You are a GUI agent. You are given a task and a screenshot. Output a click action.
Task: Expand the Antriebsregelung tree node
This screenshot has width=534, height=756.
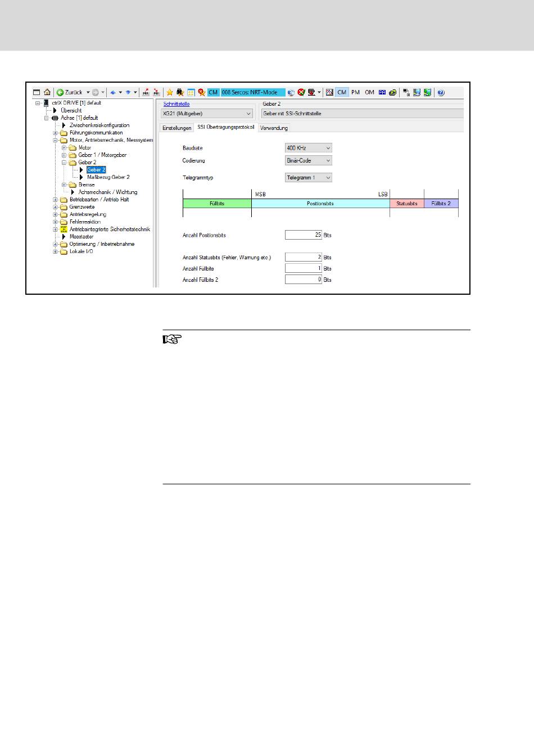[x=55, y=214]
